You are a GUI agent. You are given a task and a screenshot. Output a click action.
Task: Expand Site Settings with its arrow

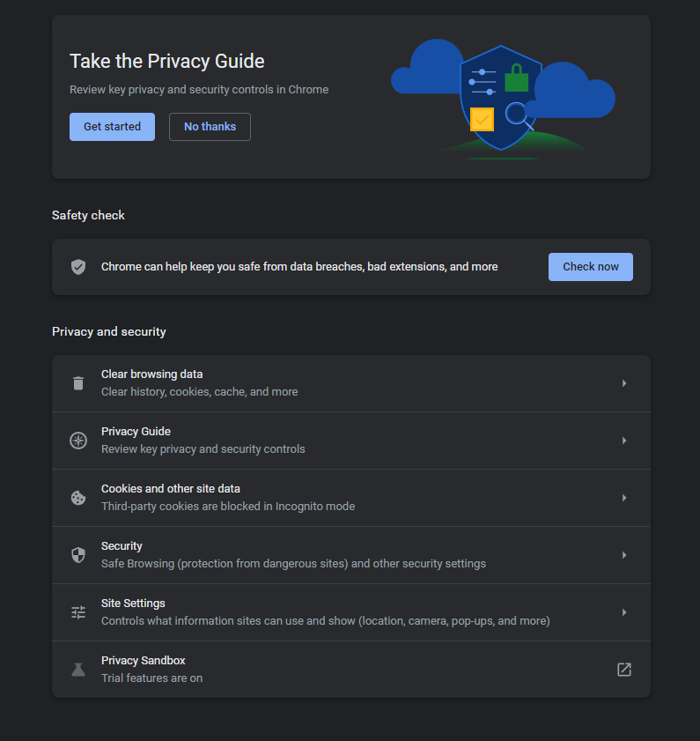tap(623, 611)
